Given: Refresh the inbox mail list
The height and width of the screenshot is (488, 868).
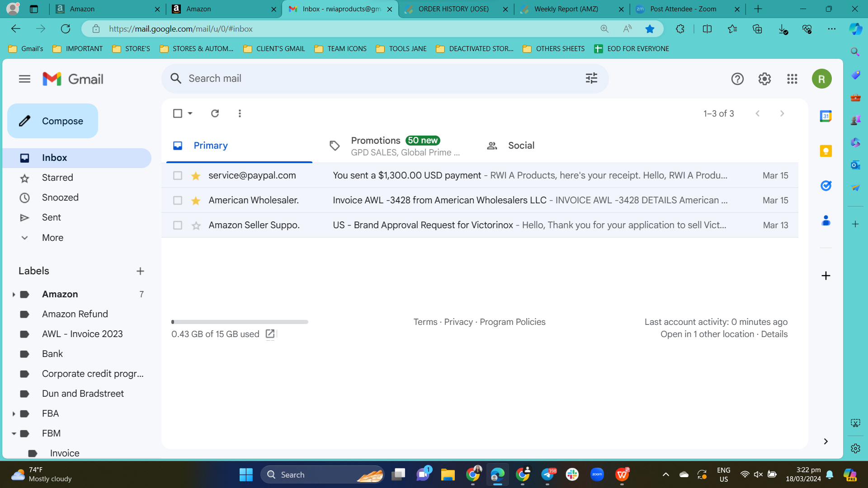Looking at the screenshot, I should pyautogui.click(x=215, y=113).
